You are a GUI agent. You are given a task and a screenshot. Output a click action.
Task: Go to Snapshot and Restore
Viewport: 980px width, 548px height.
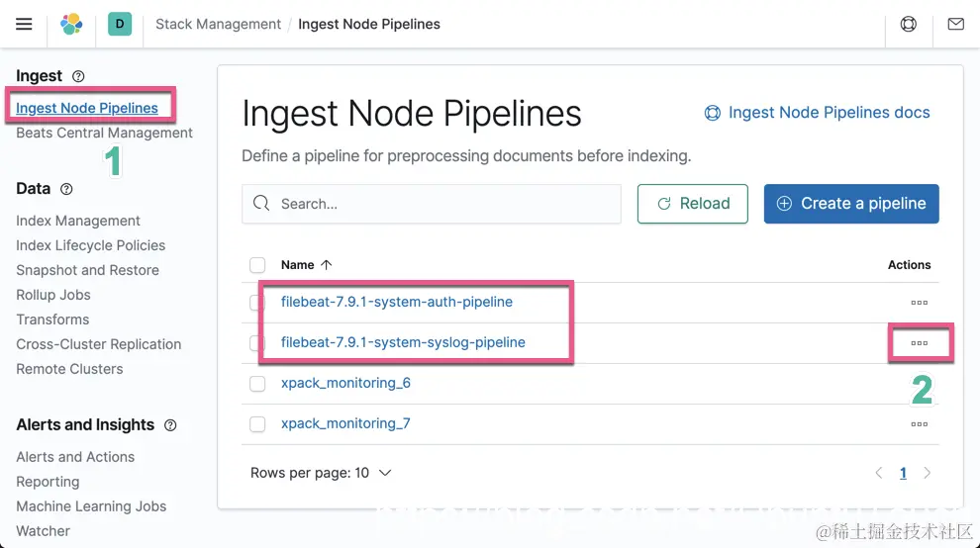coord(87,270)
